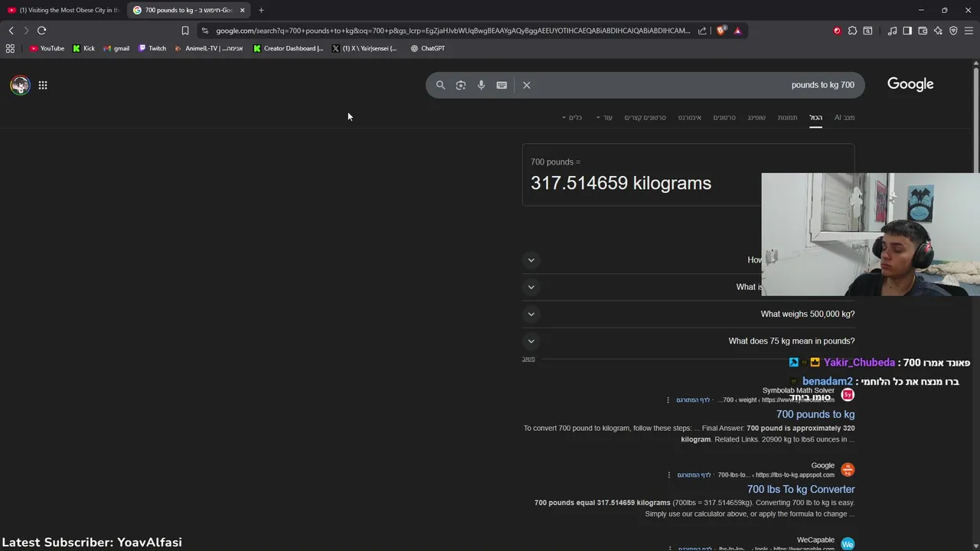
Task: Open the ChatGPT bookmark
Action: click(427, 48)
